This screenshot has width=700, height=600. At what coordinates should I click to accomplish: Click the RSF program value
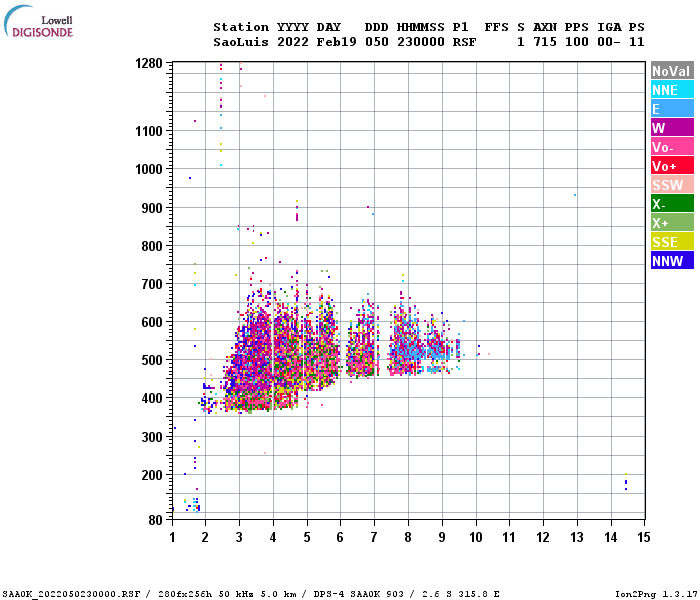[x=464, y=42]
